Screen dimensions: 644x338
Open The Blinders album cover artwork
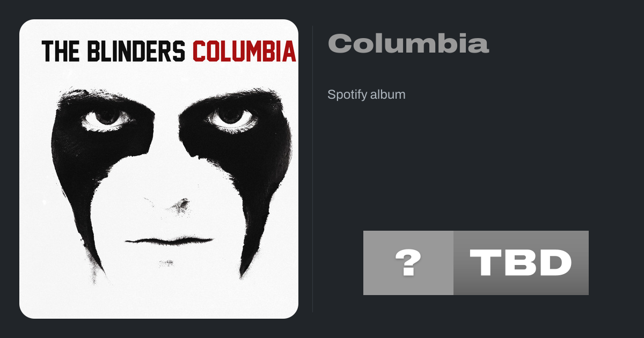(159, 169)
